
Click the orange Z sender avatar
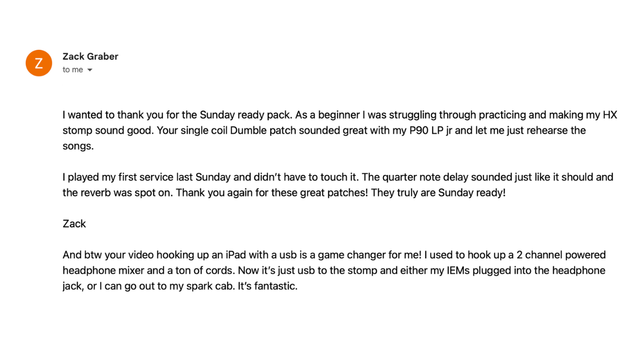point(39,63)
